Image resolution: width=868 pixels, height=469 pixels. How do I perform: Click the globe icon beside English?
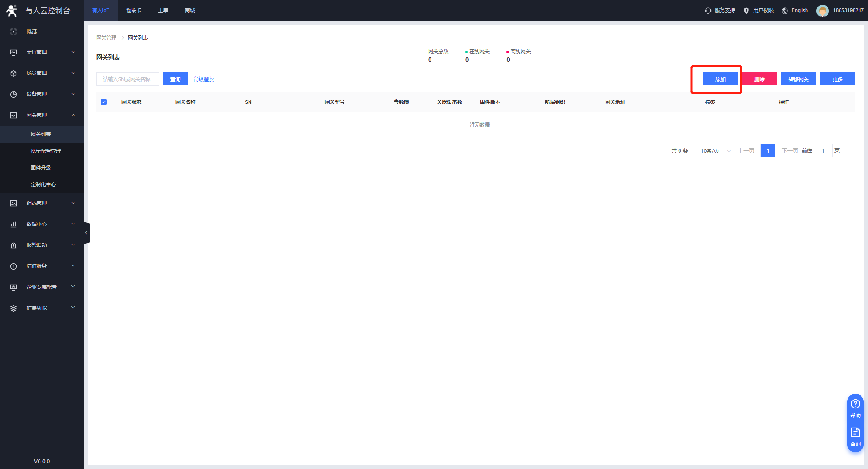tap(785, 11)
